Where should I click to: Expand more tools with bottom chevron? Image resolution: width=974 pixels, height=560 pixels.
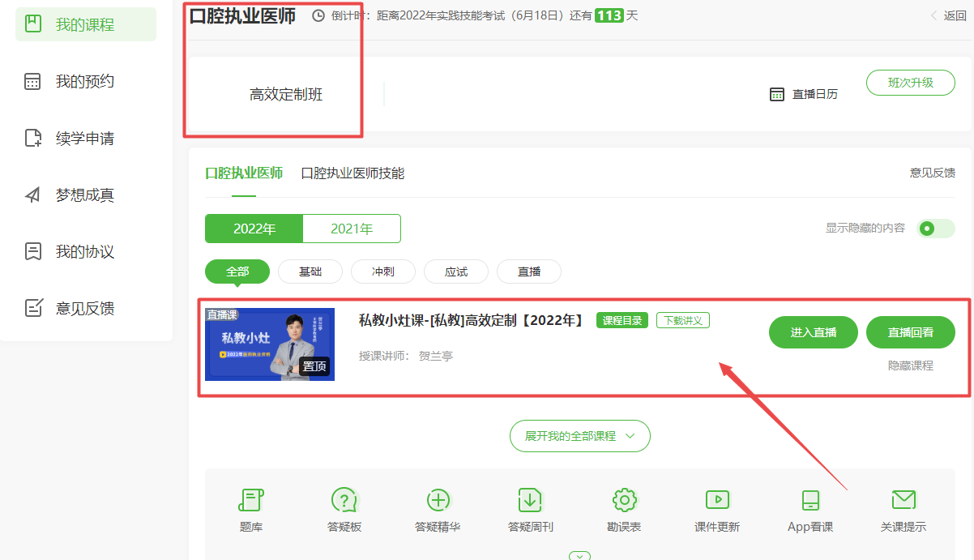[x=579, y=556]
